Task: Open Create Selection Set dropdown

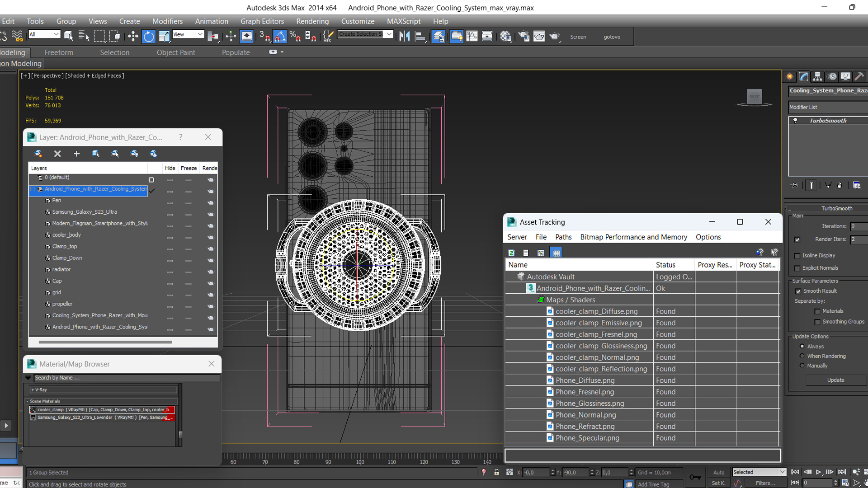Action: click(365, 34)
